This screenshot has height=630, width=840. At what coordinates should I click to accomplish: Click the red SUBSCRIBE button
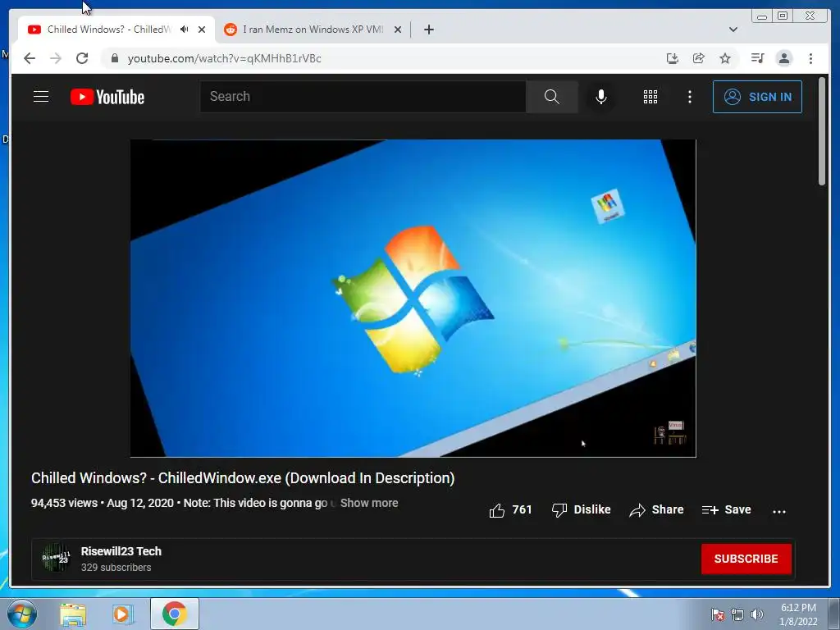[x=746, y=559]
